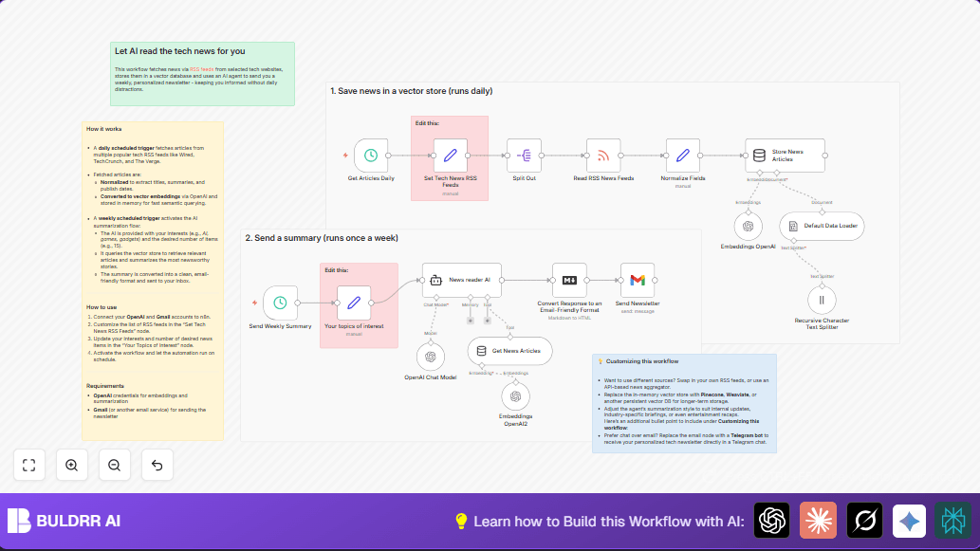Open the Store News Articles node
This screenshot has height=551, width=980.
(785, 155)
